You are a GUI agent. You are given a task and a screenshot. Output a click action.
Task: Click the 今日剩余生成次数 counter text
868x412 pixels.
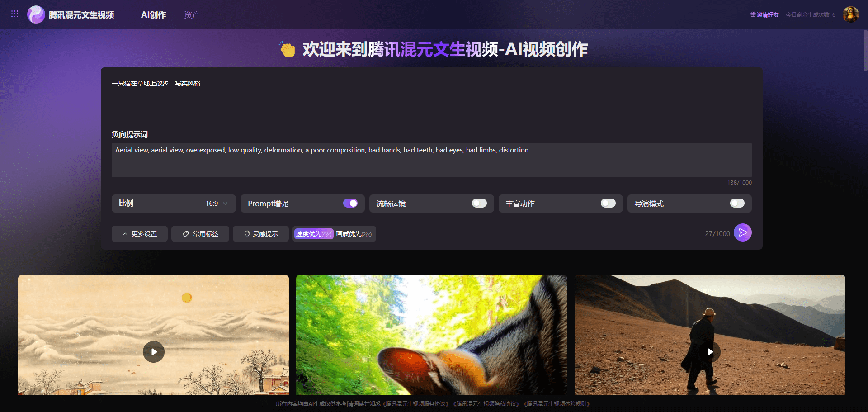811,14
